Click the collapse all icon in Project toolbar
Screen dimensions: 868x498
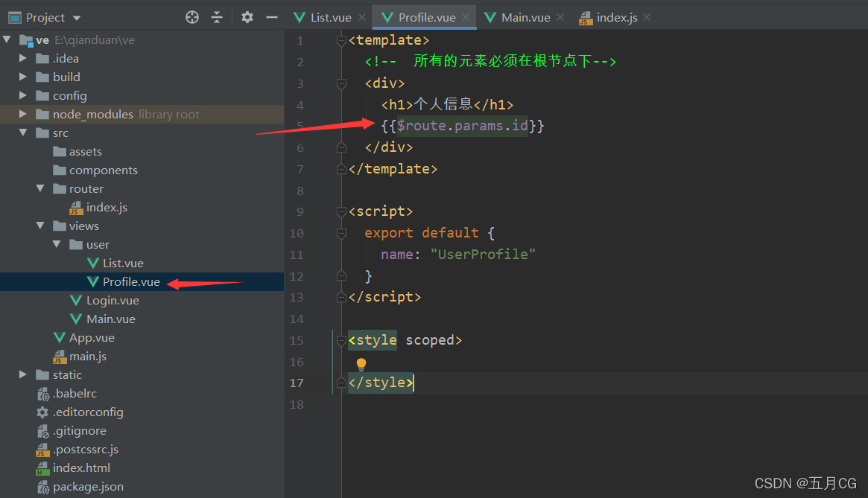click(x=217, y=17)
